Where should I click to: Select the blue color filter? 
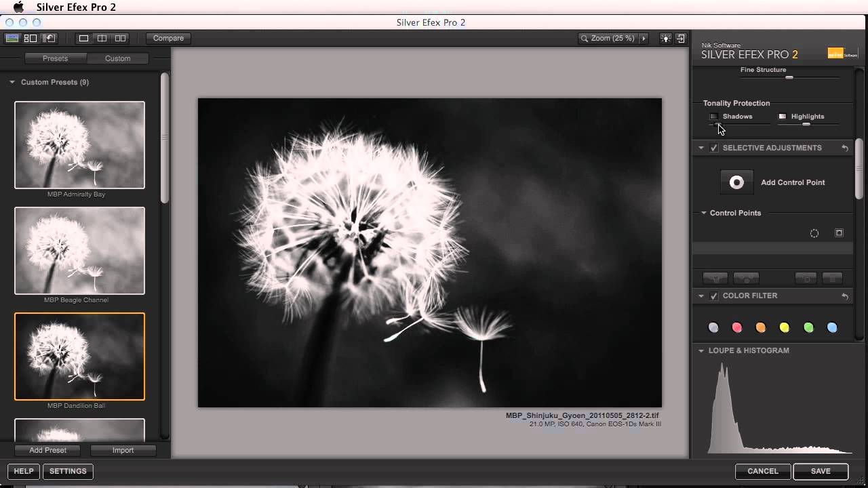tap(832, 328)
